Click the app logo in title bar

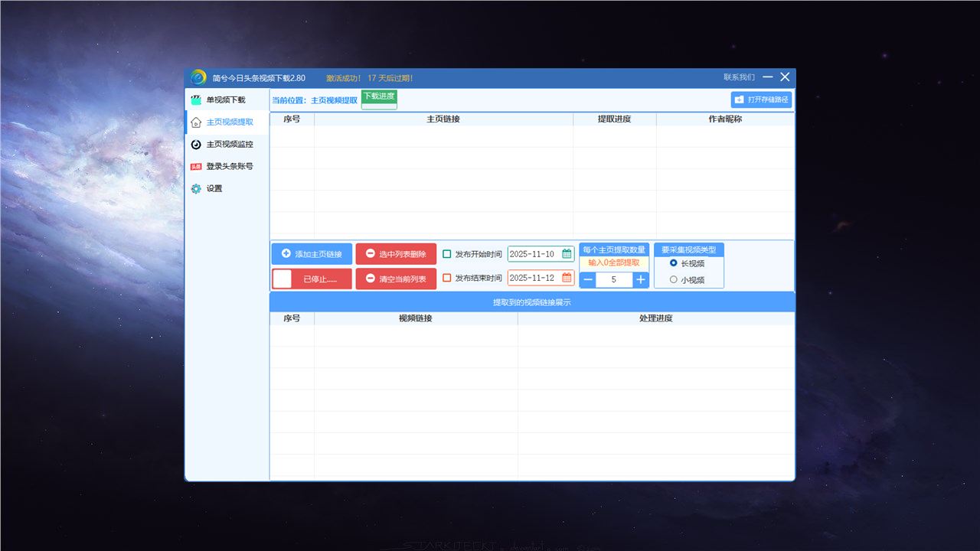(x=198, y=77)
